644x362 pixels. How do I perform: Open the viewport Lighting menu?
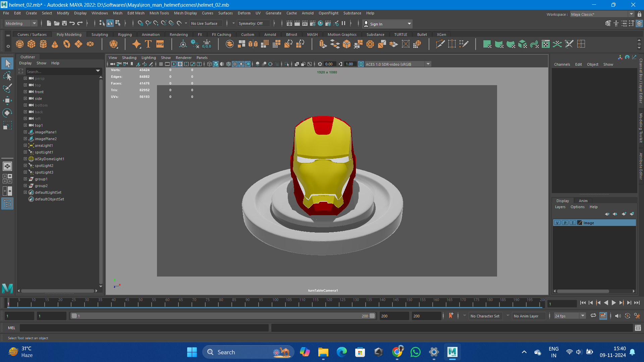tap(149, 58)
